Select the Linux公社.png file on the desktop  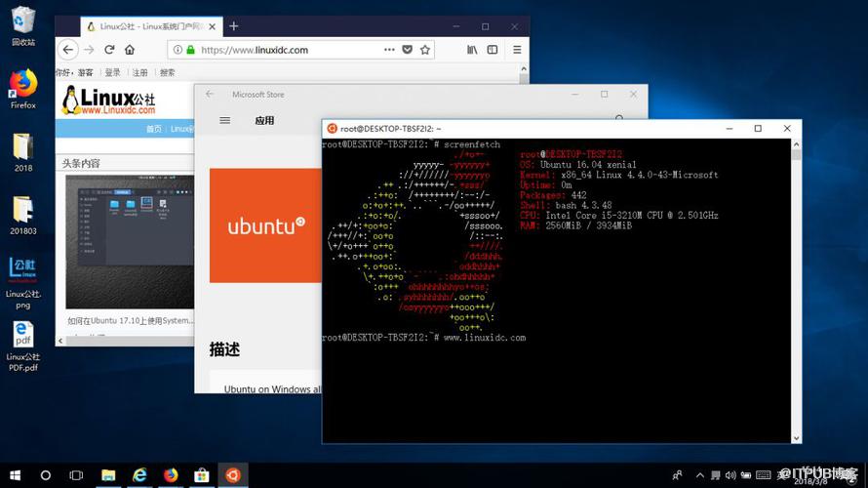(x=22, y=282)
